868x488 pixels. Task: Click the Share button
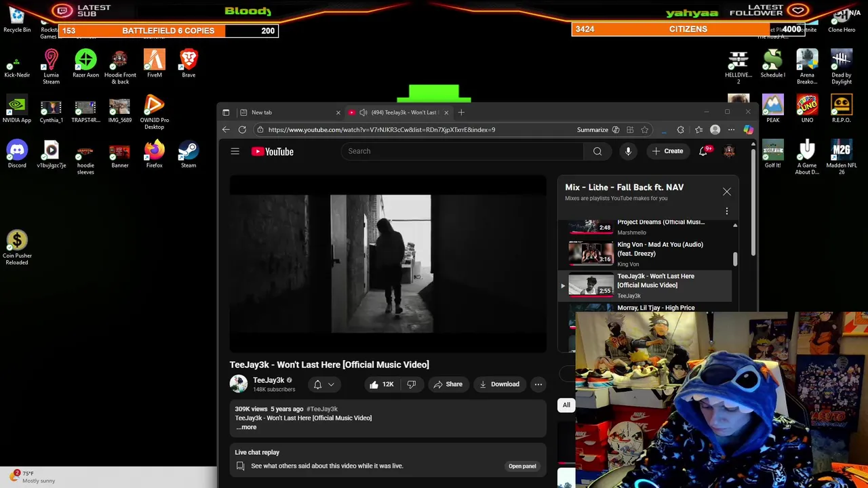click(448, 384)
